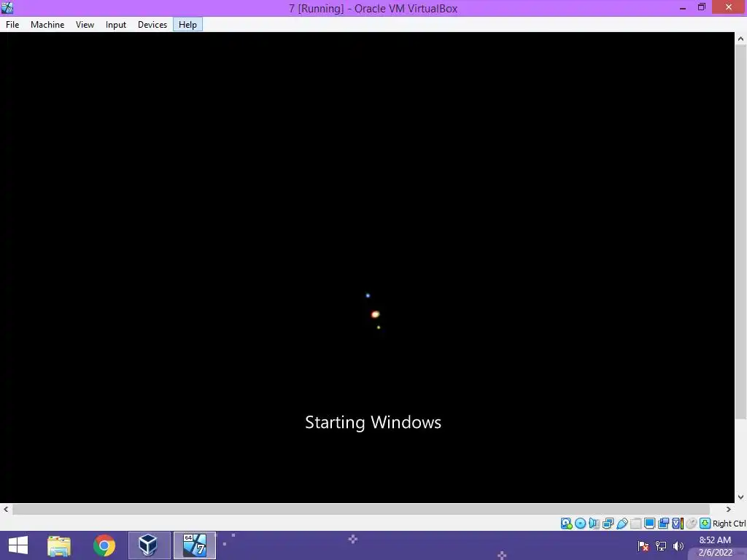The width and height of the screenshot is (747, 560).
Task: Switch to VirtualBox Manager taskbar icon
Action: click(x=149, y=545)
